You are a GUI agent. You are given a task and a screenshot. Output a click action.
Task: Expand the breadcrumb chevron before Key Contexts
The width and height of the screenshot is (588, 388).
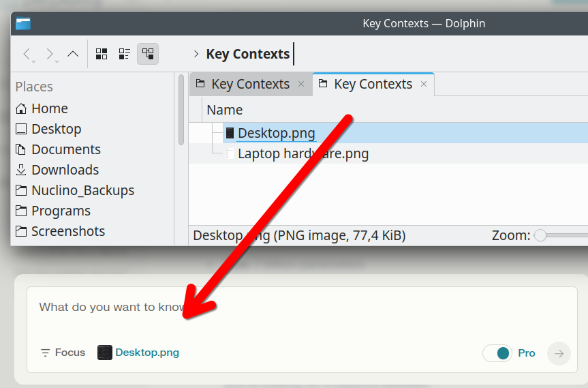pos(196,54)
